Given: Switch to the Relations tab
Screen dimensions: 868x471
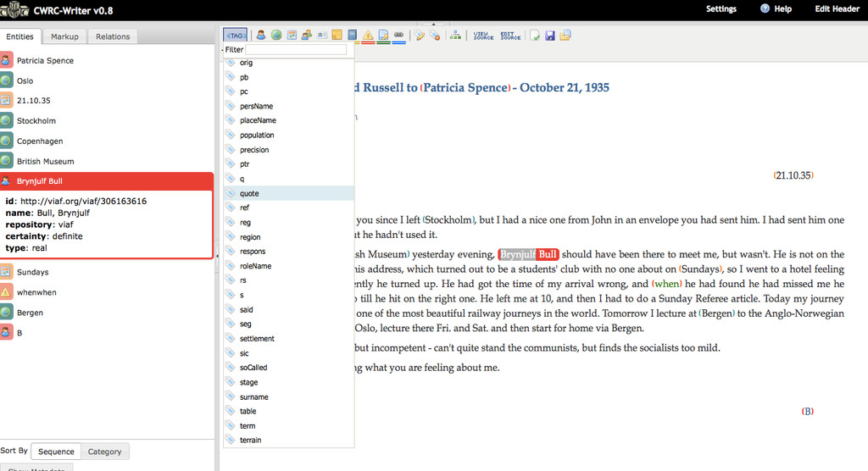Looking at the screenshot, I should tap(113, 36).
